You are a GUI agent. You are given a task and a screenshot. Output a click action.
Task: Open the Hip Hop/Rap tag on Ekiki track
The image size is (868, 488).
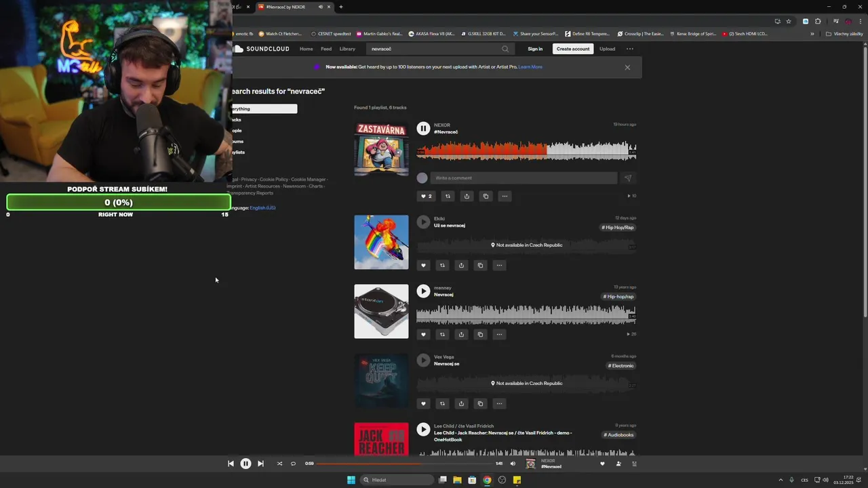tap(618, 228)
